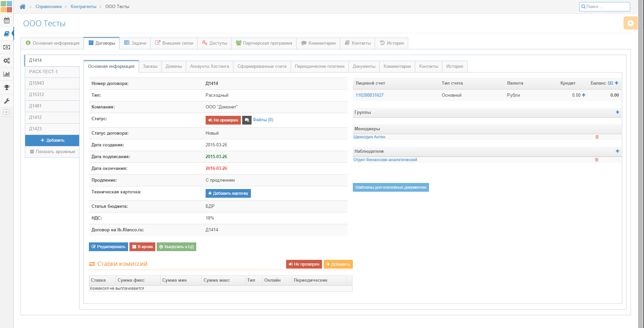Switch to the Задачи tab
Viewport: 644px width, 328px height.
point(135,43)
